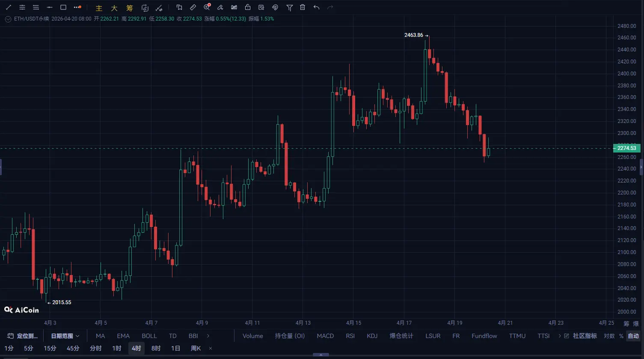Click the 筹 (chips) icon in top toolbar
This screenshot has height=359, width=644.
[x=130, y=8]
